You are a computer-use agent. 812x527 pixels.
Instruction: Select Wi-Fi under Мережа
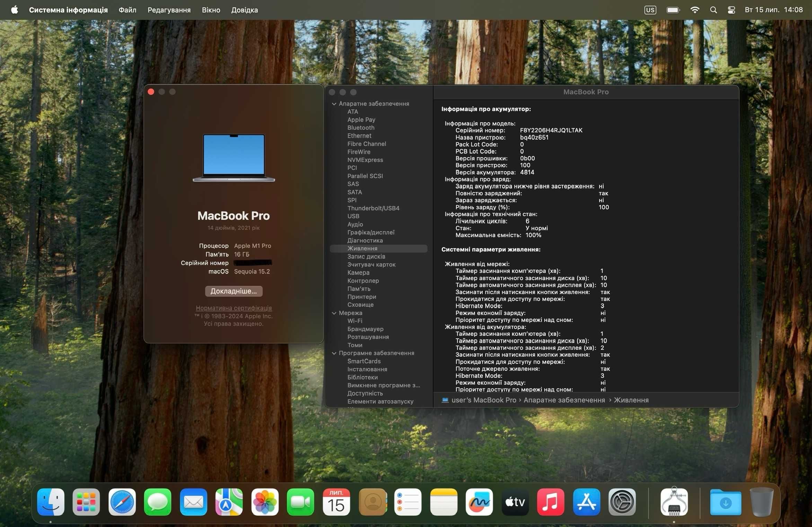pos(355,321)
